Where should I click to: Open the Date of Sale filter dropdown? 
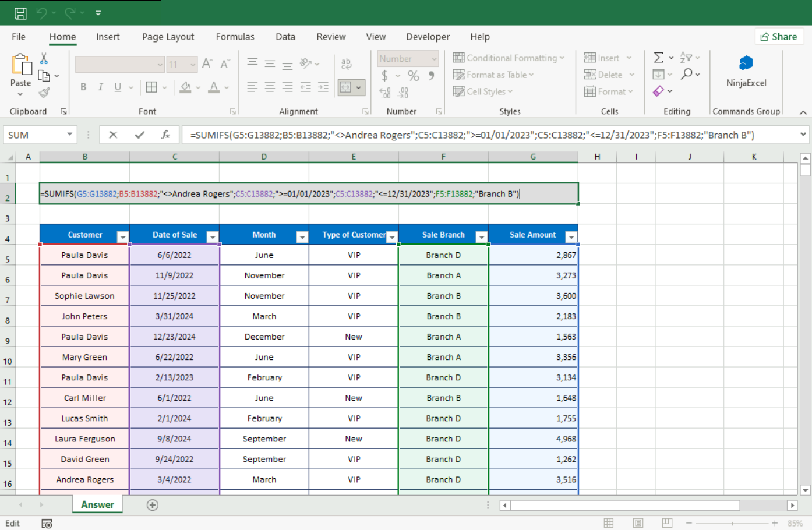click(212, 237)
